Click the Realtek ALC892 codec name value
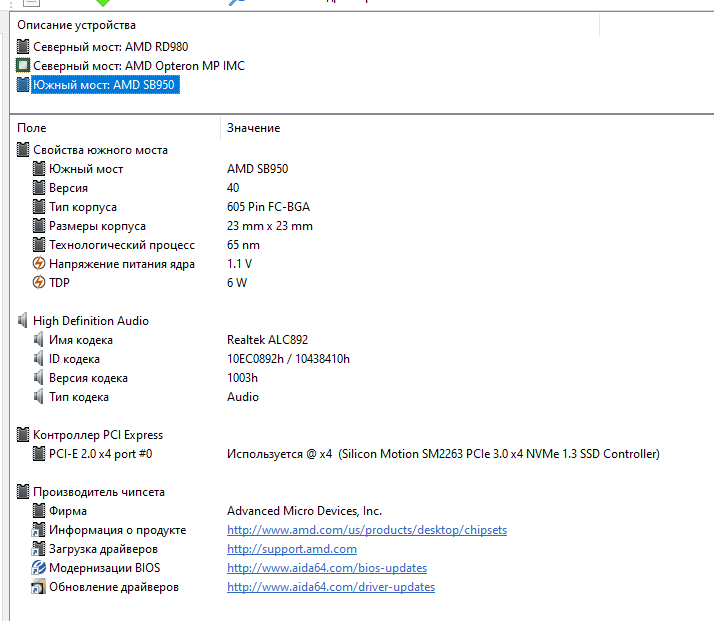714x621 pixels. (x=268, y=340)
